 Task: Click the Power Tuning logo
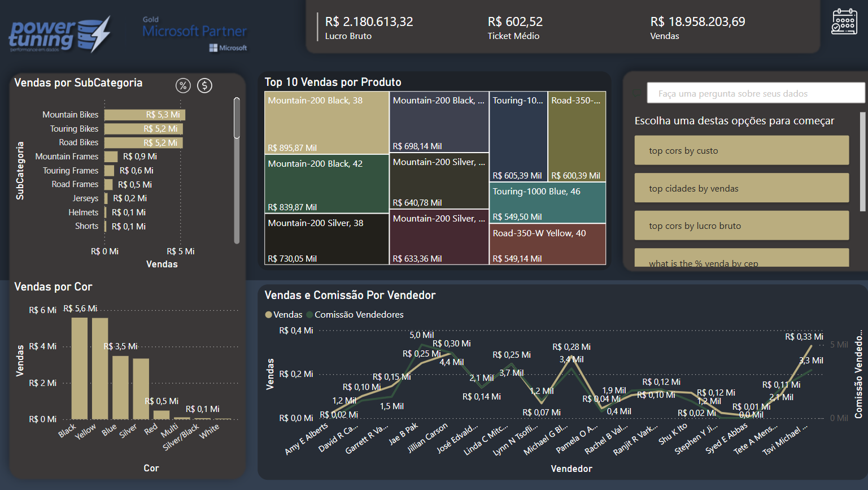(x=59, y=35)
